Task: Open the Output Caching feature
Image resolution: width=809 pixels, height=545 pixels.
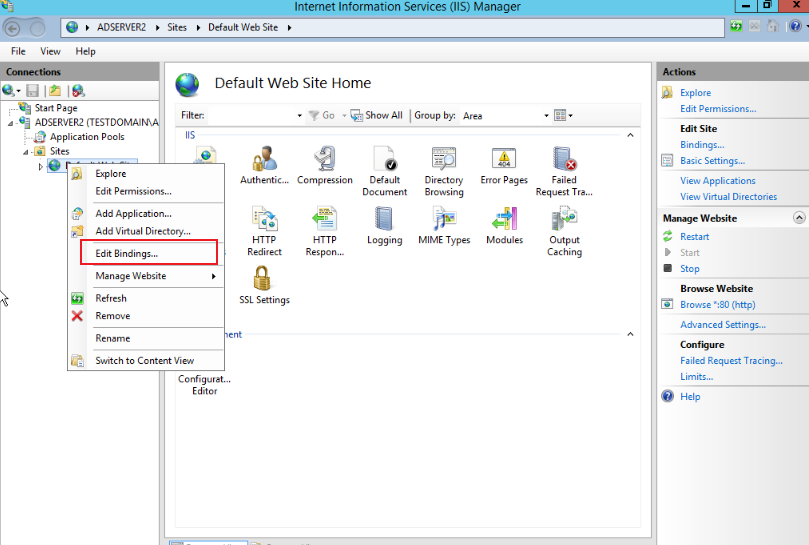Action: [564, 231]
